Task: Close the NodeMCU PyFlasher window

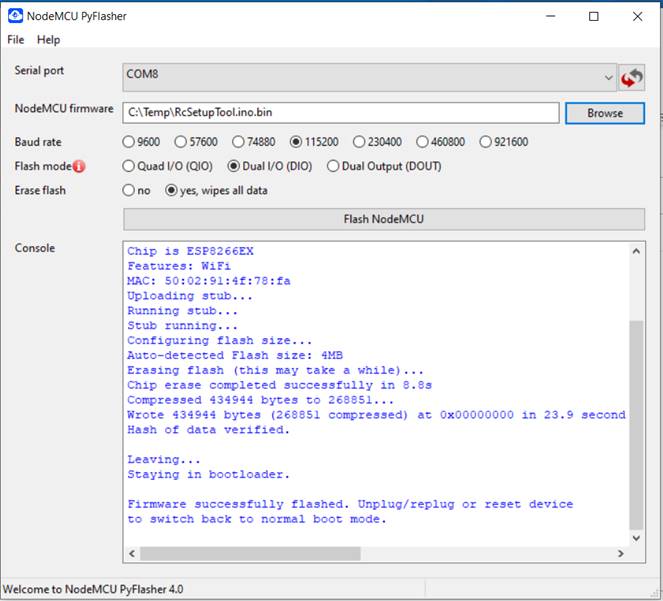Action: pyautogui.click(x=637, y=16)
